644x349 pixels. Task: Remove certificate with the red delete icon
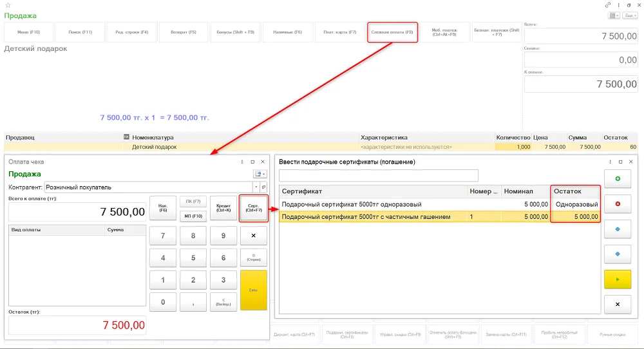tap(618, 204)
